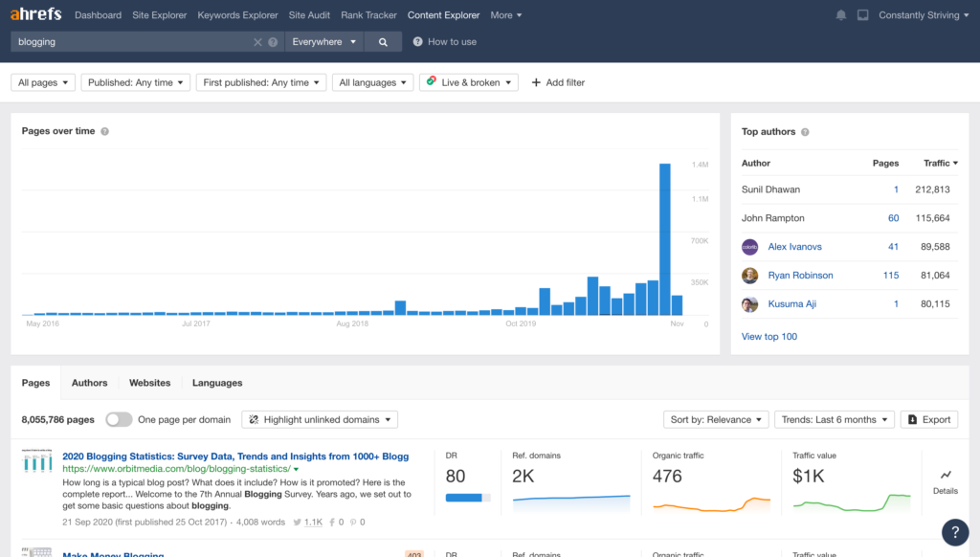Expand the All languages filter
The height and width of the screenshot is (557, 980).
pos(373,82)
